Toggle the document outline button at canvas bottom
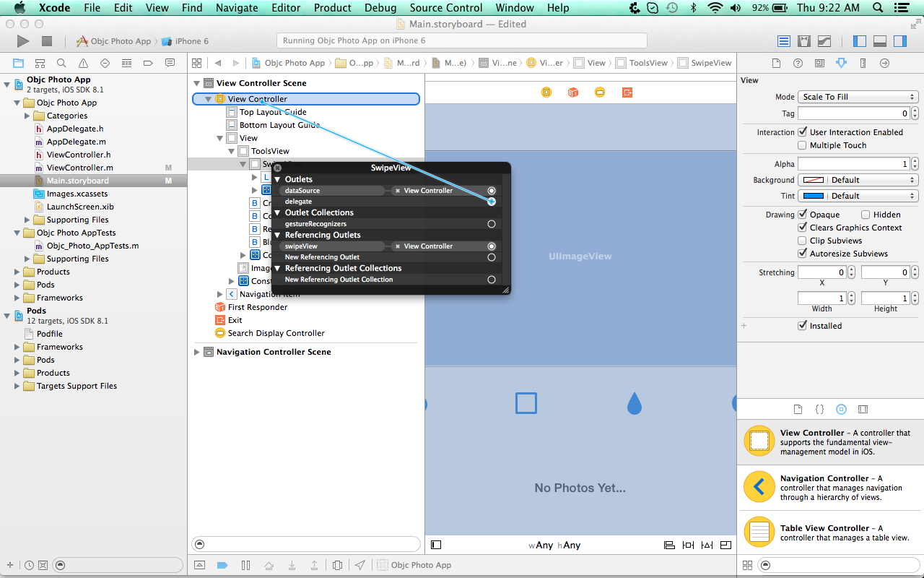This screenshot has width=924, height=578. tap(435, 545)
